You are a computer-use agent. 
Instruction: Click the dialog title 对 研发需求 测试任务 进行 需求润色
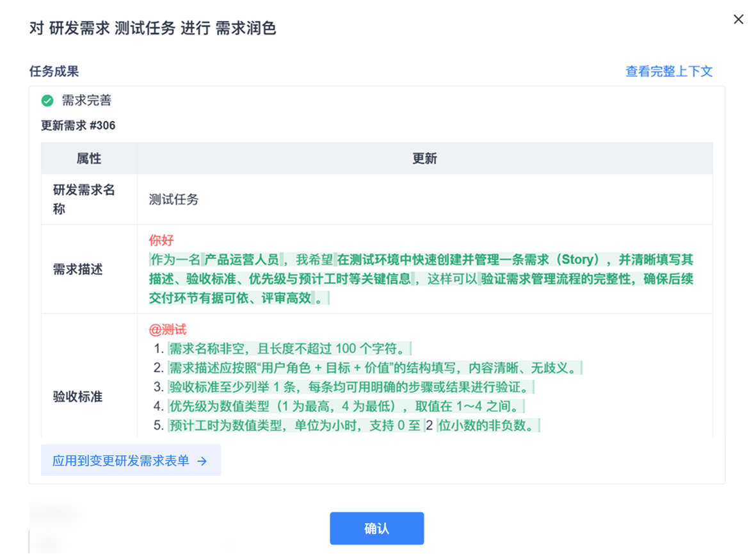pyautogui.click(x=153, y=28)
